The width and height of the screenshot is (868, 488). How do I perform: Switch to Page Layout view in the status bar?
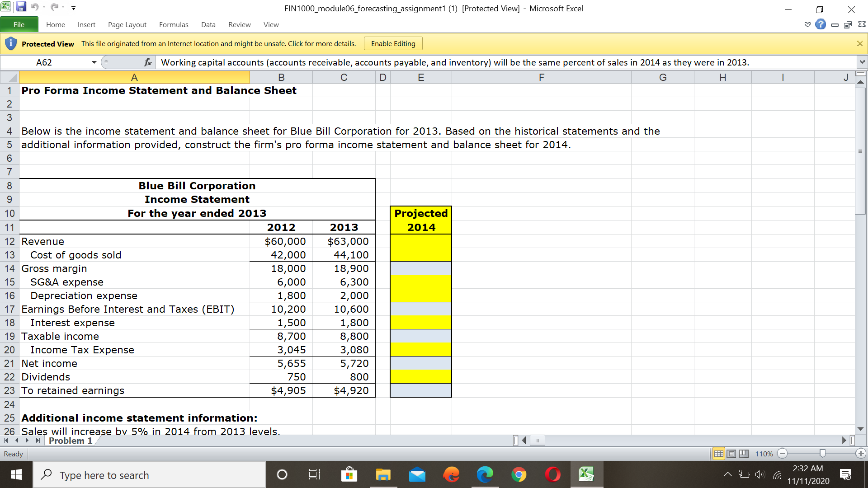(x=731, y=454)
